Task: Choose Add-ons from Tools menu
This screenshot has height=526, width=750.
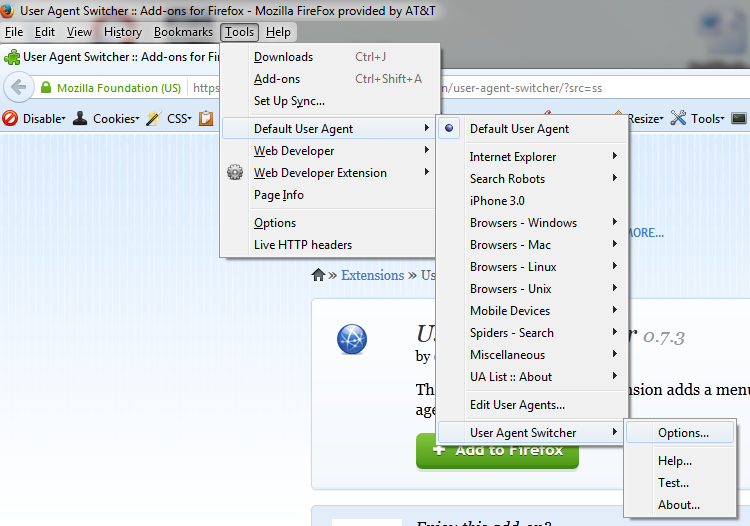Action: coord(330,79)
